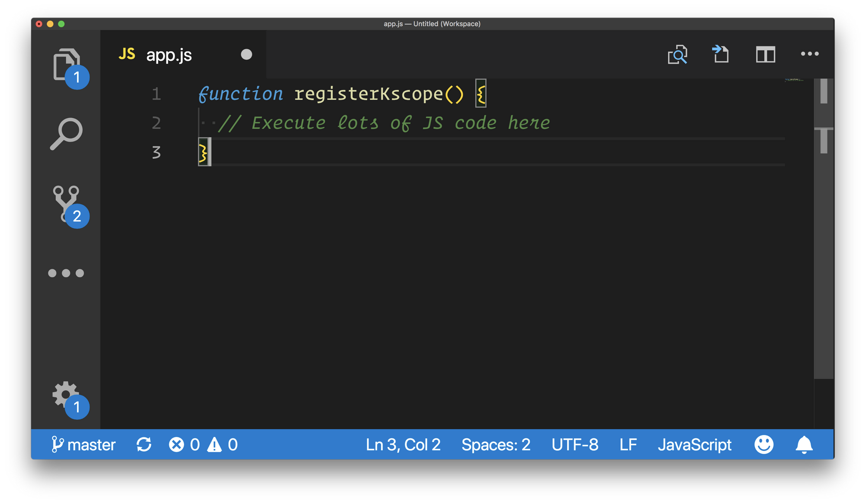Click the unsaved dot on app.js tab

coord(246,55)
